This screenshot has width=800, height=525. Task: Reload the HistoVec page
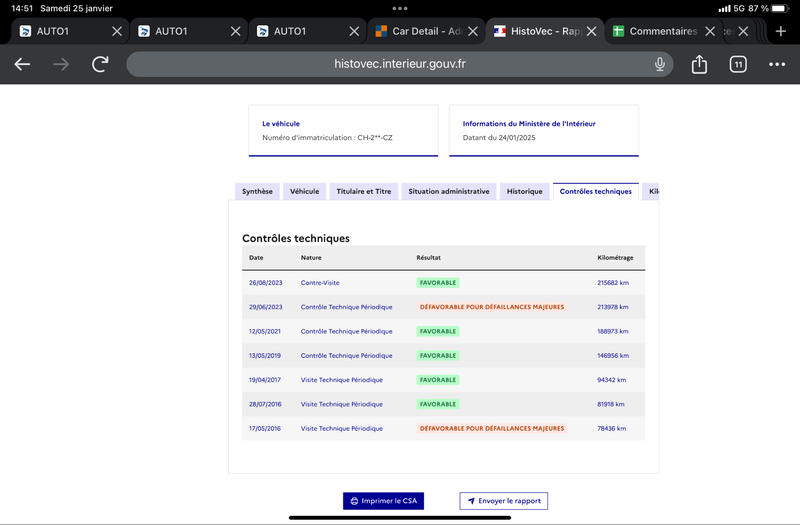[x=100, y=64]
